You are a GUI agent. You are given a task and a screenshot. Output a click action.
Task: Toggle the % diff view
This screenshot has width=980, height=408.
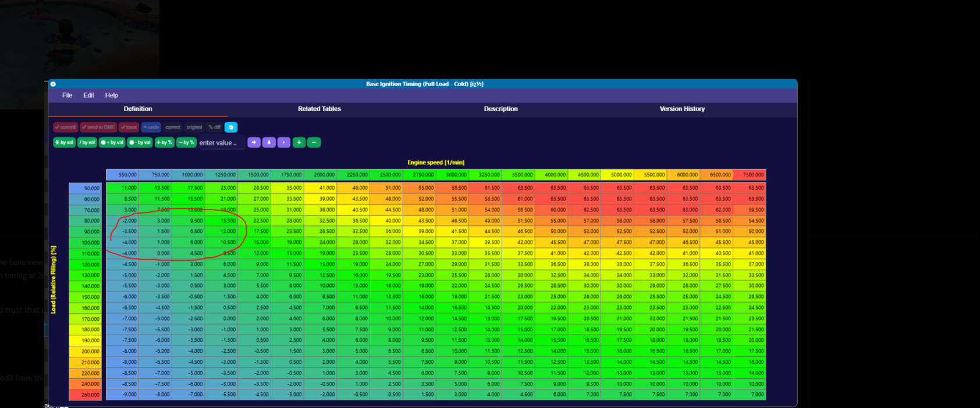(x=215, y=127)
